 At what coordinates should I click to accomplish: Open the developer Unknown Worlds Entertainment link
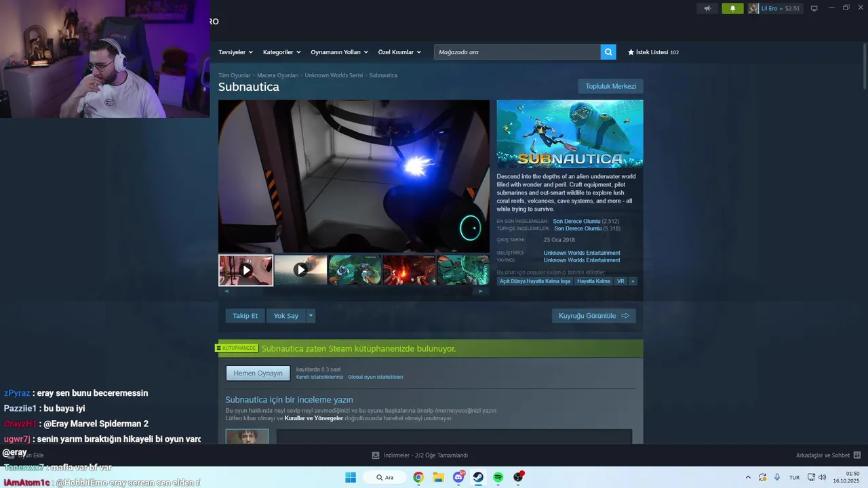point(582,253)
